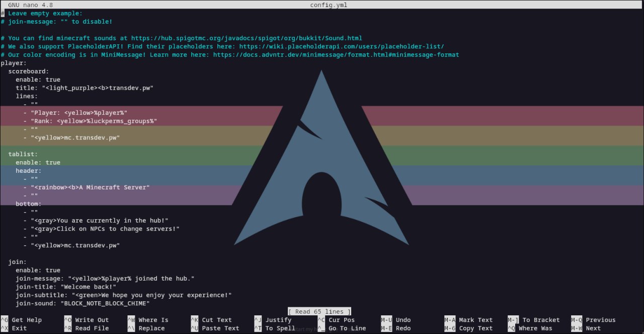Image resolution: width=644 pixels, height=334 pixels.
Task: Click the tablist header: key
Action: 28,171
